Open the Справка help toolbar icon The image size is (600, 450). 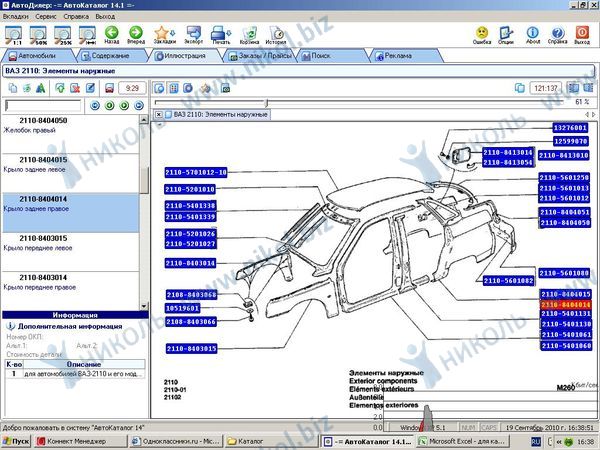click(x=557, y=35)
